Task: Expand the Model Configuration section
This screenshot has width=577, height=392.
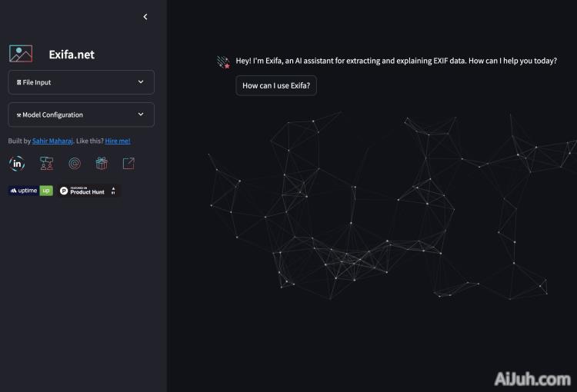Action: tap(81, 115)
